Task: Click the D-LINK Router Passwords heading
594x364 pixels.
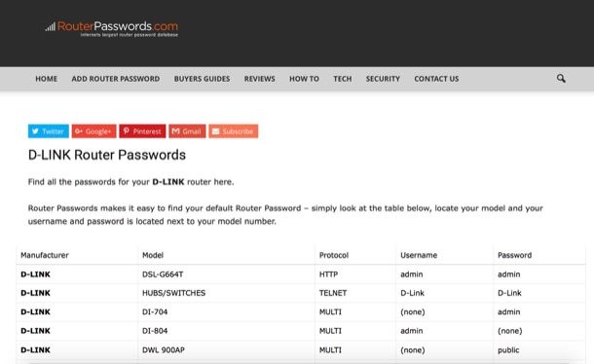Action: pyautogui.click(x=107, y=155)
